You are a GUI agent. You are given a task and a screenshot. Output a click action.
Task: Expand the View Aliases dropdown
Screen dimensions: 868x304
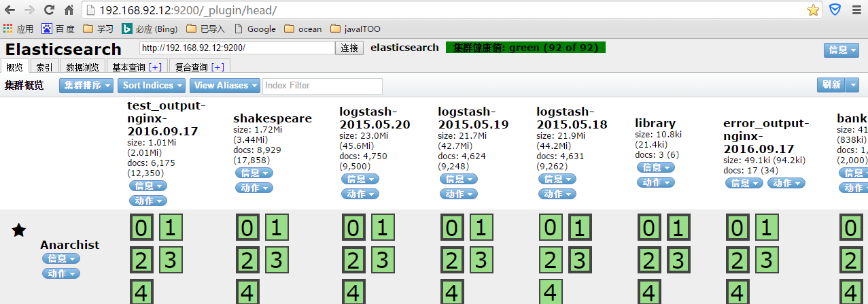click(224, 85)
